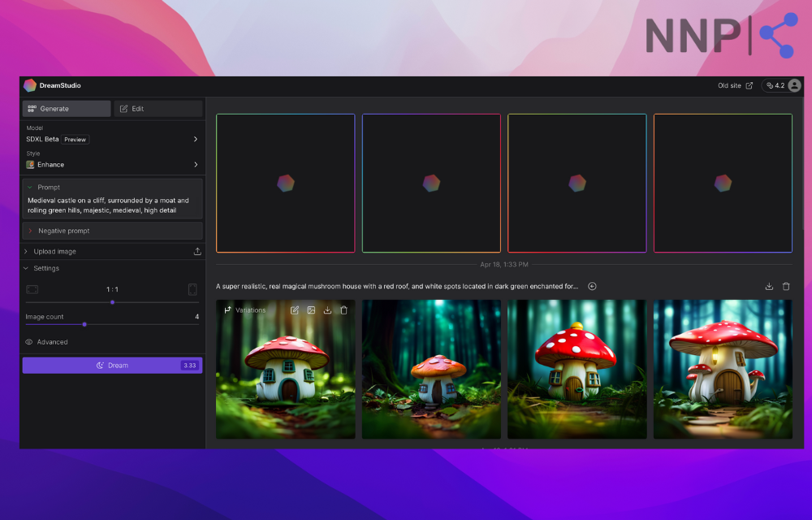The image size is (812, 520).
Task: Adjust the Image count slider
Action: click(x=84, y=324)
